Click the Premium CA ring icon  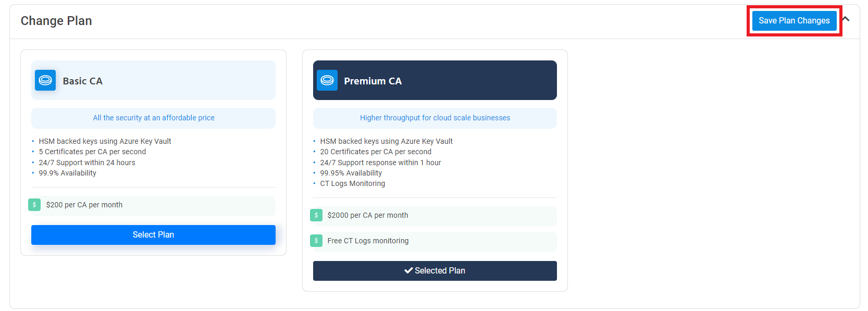tap(327, 80)
